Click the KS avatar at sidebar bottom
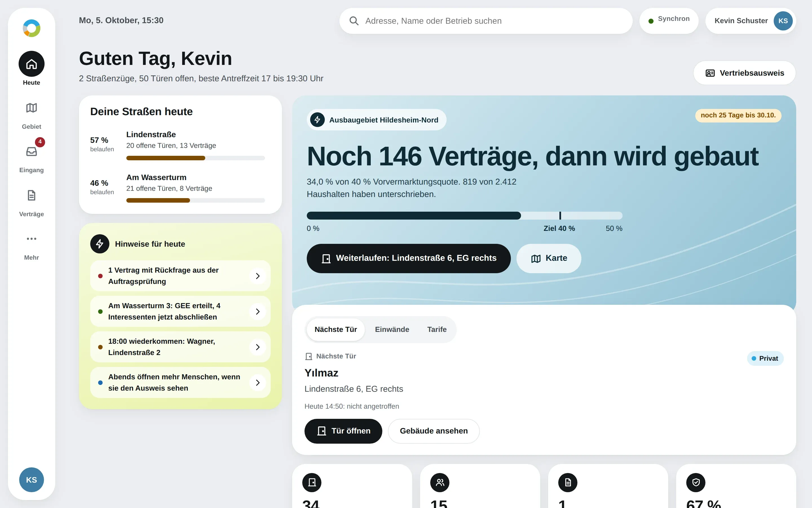Screen dimensions: 812x508 [x=32, y=480]
